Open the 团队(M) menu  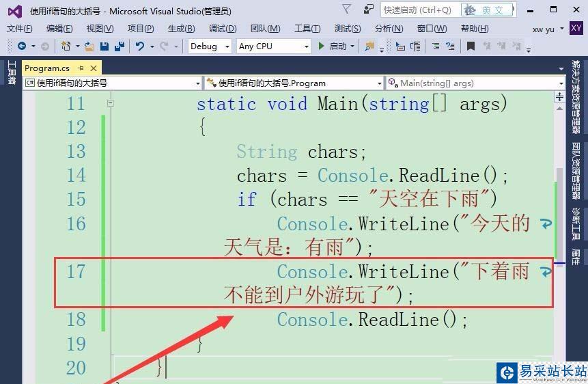[x=265, y=29]
